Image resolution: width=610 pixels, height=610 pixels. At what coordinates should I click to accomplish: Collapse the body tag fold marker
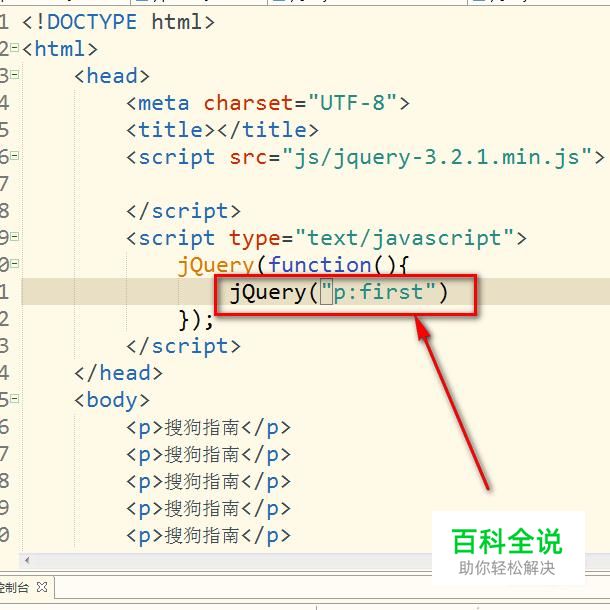point(14,399)
